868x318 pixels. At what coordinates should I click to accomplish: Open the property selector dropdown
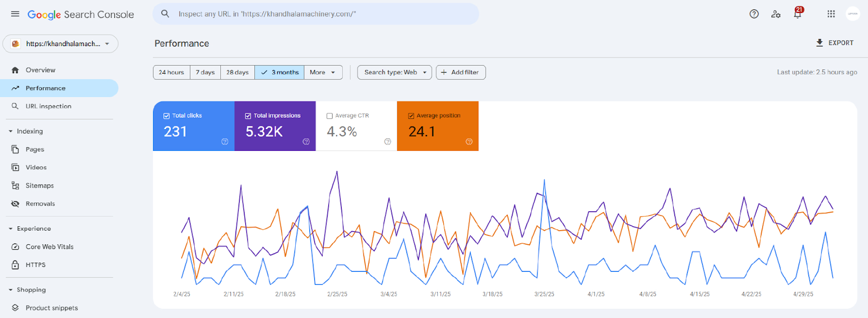61,44
